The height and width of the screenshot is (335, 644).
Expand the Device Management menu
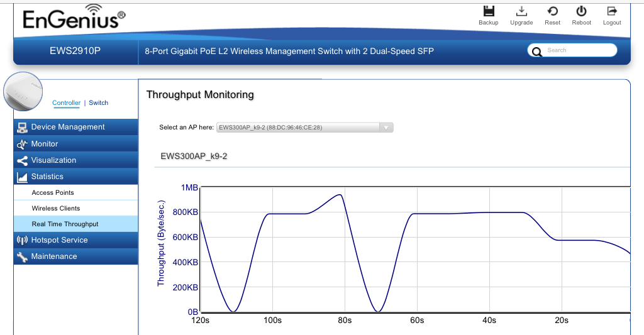pyautogui.click(x=76, y=127)
